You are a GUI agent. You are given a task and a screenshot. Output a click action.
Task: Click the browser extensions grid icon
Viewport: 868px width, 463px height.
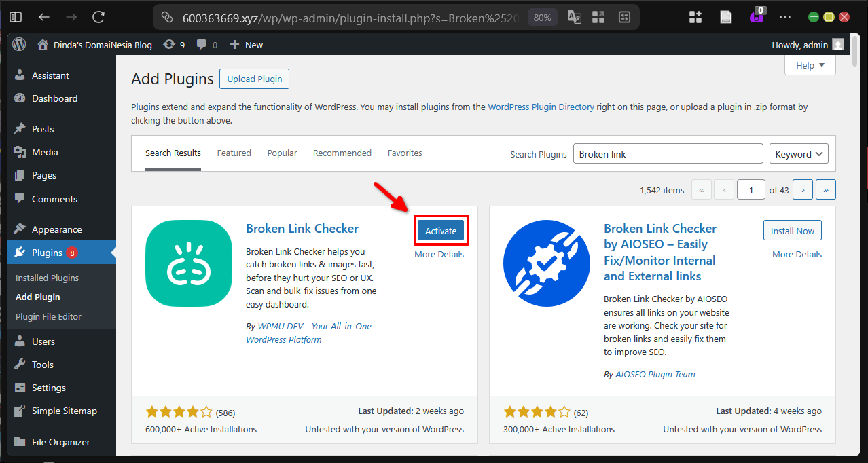click(x=695, y=16)
